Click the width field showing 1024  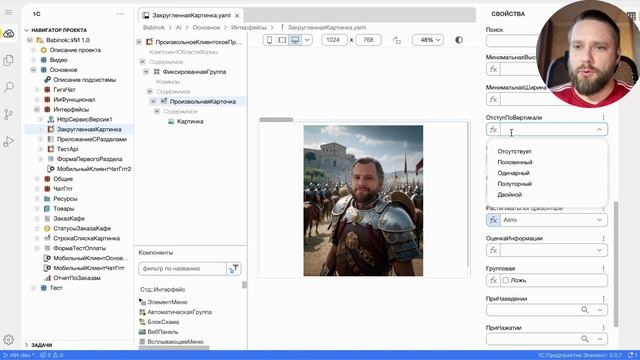point(334,40)
